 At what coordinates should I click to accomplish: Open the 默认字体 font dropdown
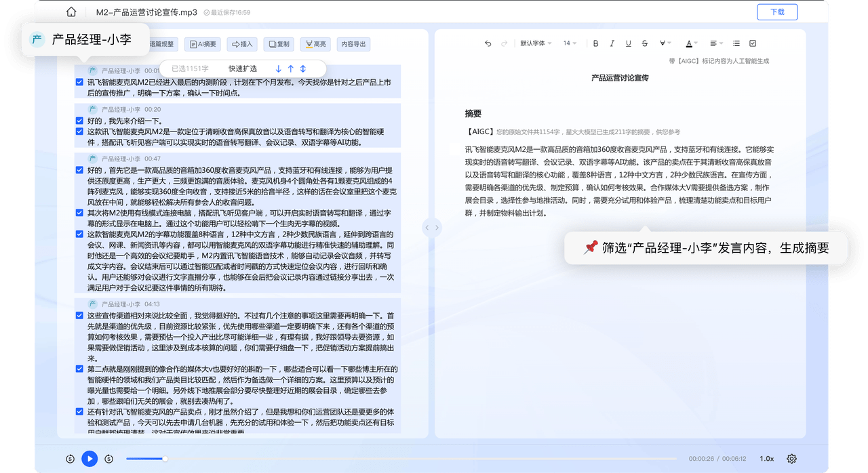535,43
